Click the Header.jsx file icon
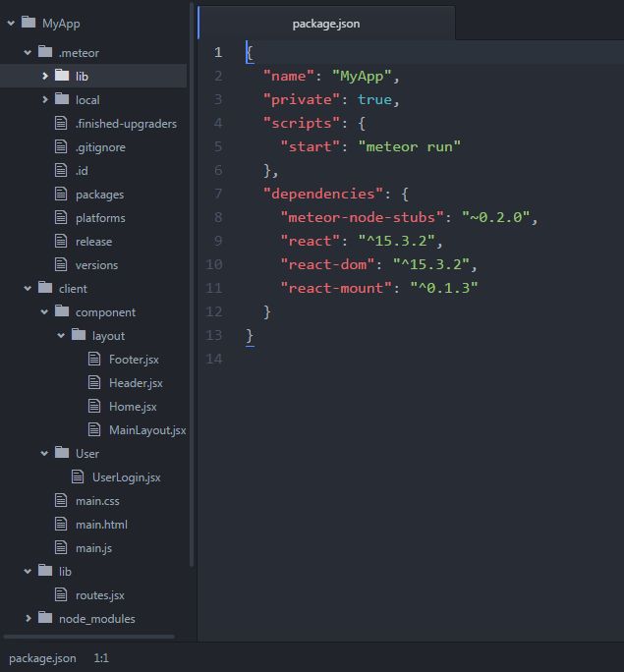Viewport: 624px width, 672px height. 94,382
